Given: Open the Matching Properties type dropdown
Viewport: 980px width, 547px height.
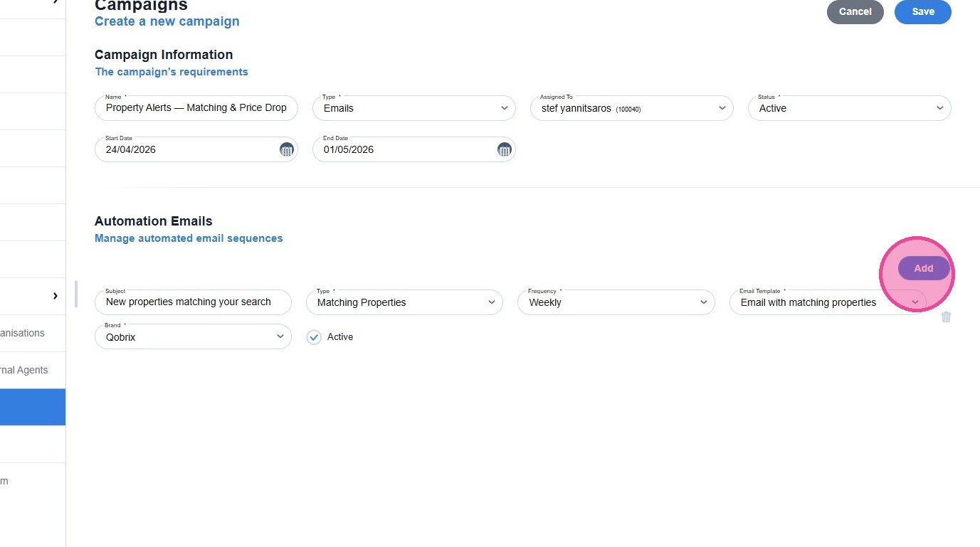Looking at the screenshot, I should pyautogui.click(x=404, y=302).
